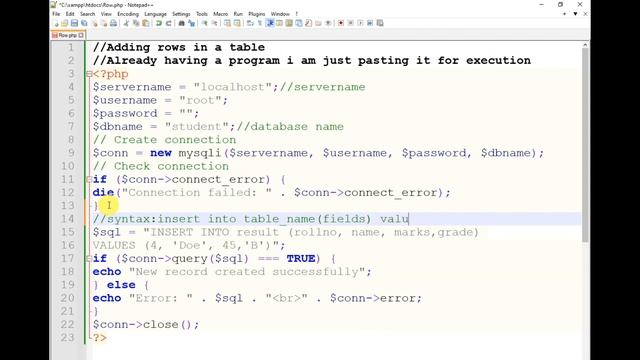640x360 pixels.
Task: Click the Paste toolbar icon
Action: point(145,23)
